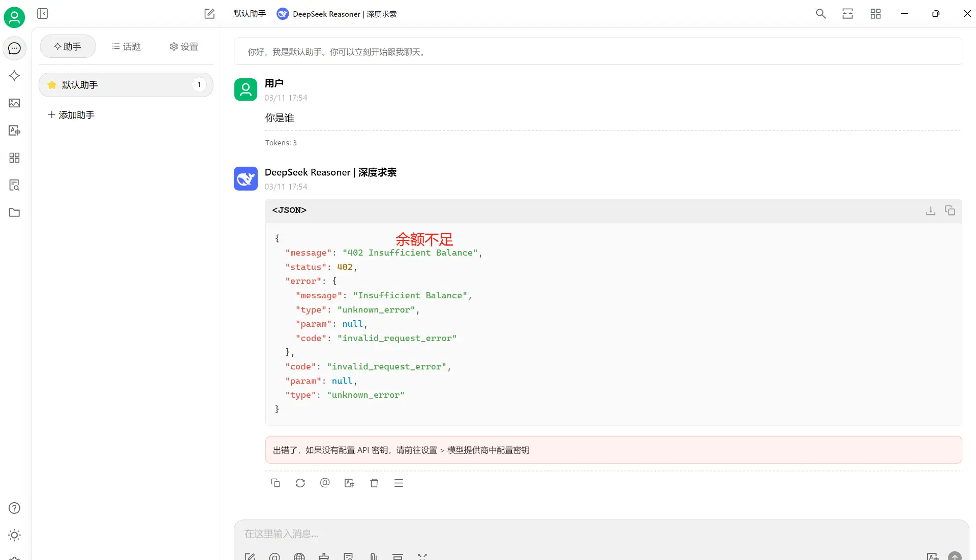Click the user message "你是谁"
The width and height of the screenshot is (976, 560).
pos(280,118)
